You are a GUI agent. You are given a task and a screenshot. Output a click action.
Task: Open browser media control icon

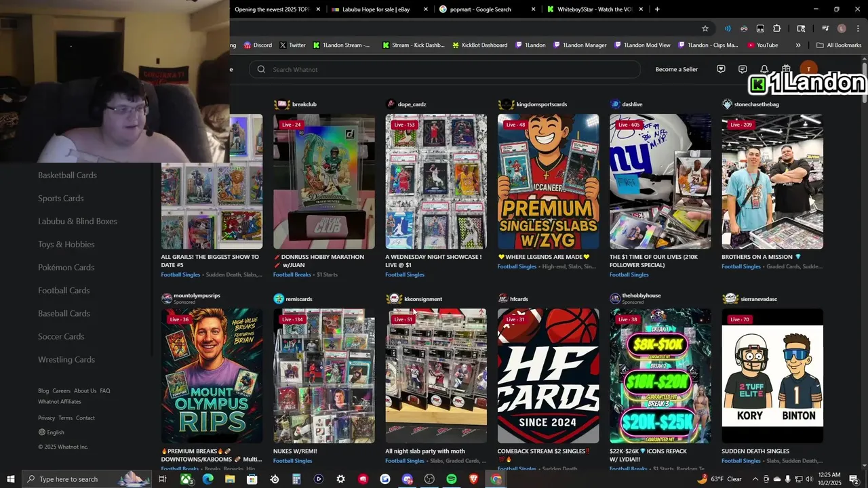pyautogui.click(x=825, y=28)
